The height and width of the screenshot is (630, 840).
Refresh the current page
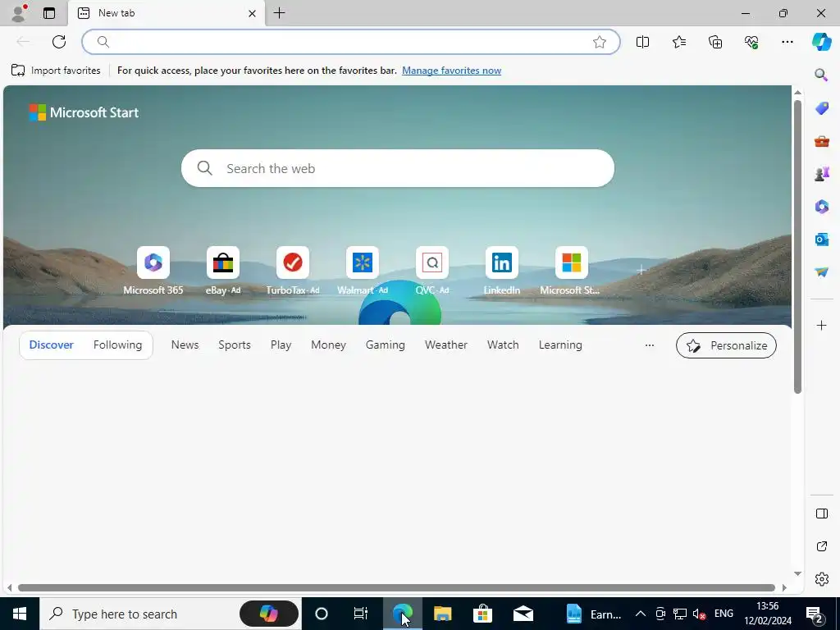tap(59, 42)
